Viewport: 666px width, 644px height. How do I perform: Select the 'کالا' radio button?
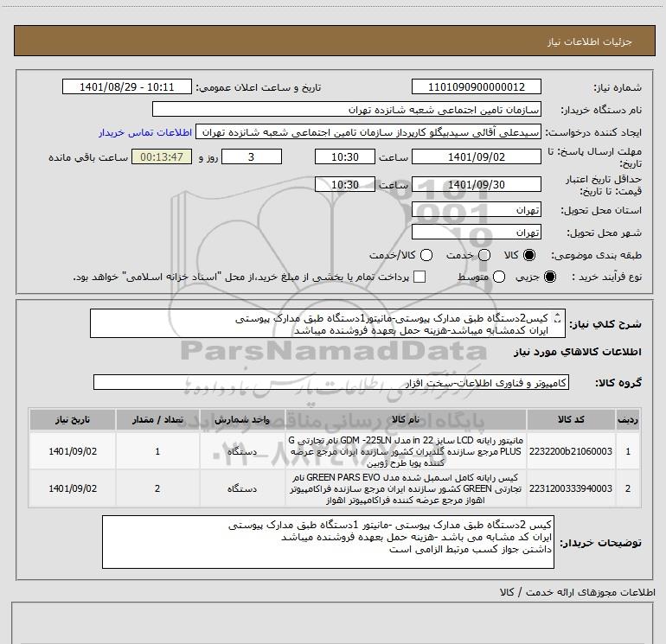point(529,255)
